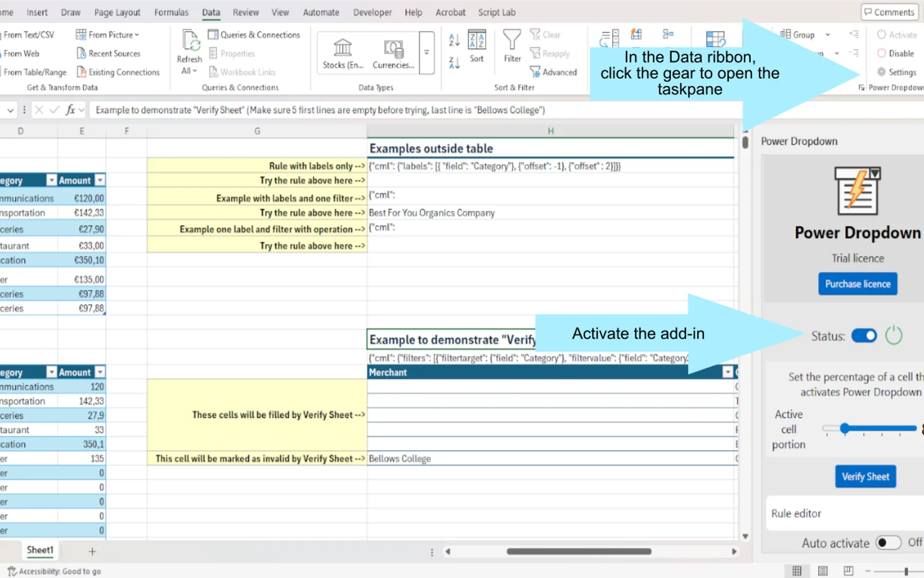
Task: Click the green power icon beside Status
Action: tap(893, 335)
